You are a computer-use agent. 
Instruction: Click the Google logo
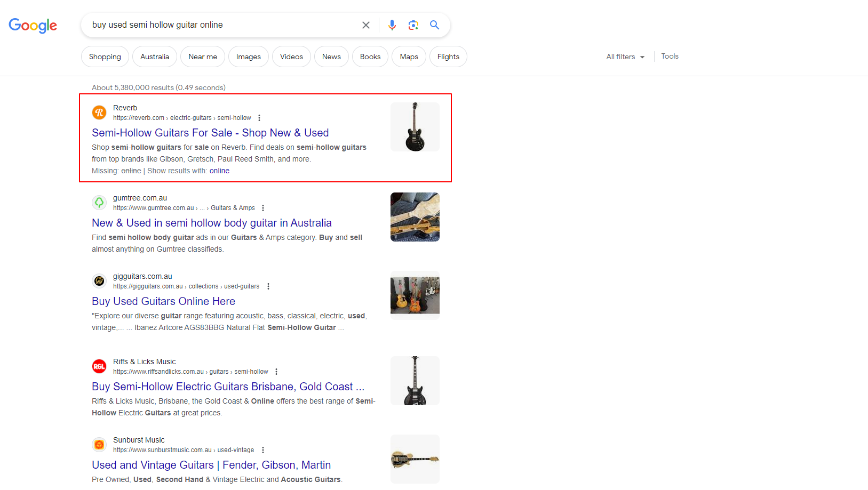(x=33, y=25)
